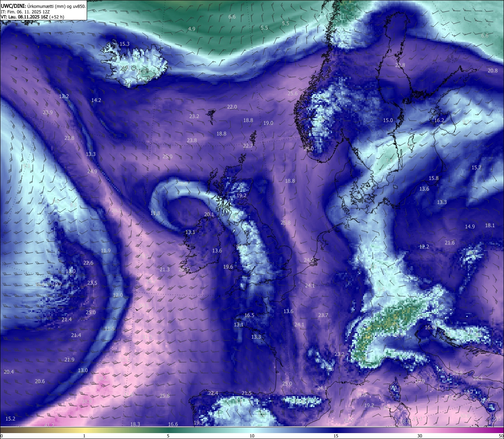The width and height of the screenshot is (504, 439).
Task: Pick the 12.0 value label
Action: 118,295
